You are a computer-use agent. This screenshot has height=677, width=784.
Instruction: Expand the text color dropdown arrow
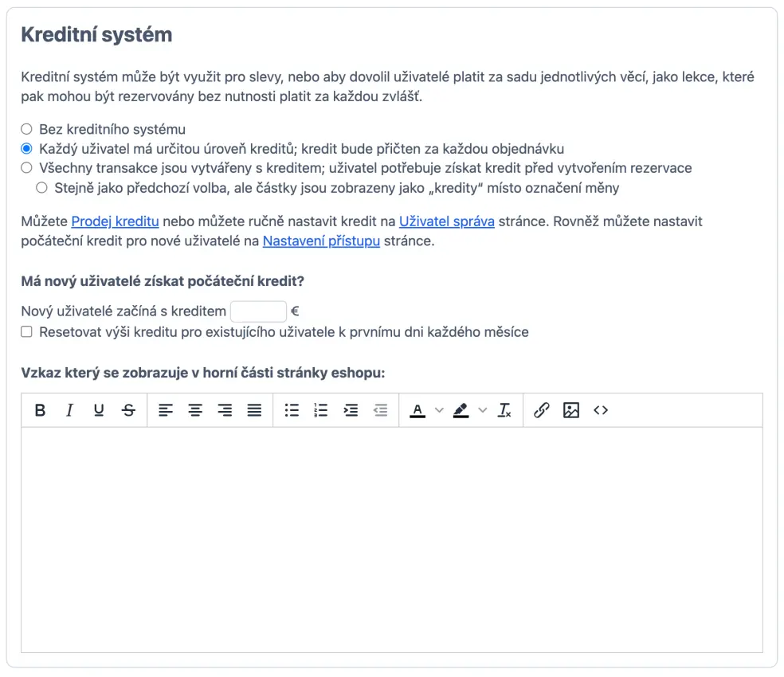point(439,410)
